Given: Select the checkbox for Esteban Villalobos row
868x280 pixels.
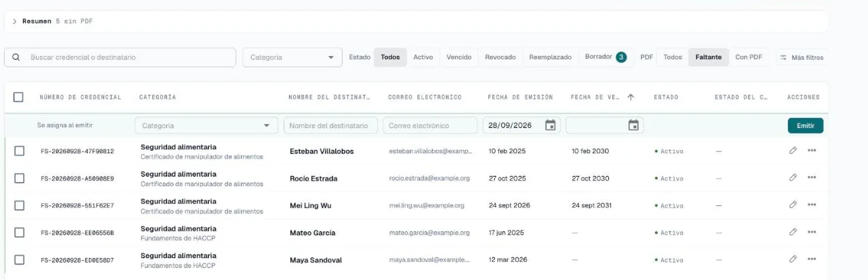Looking at the screenshot, I should (x=19, y=151).
